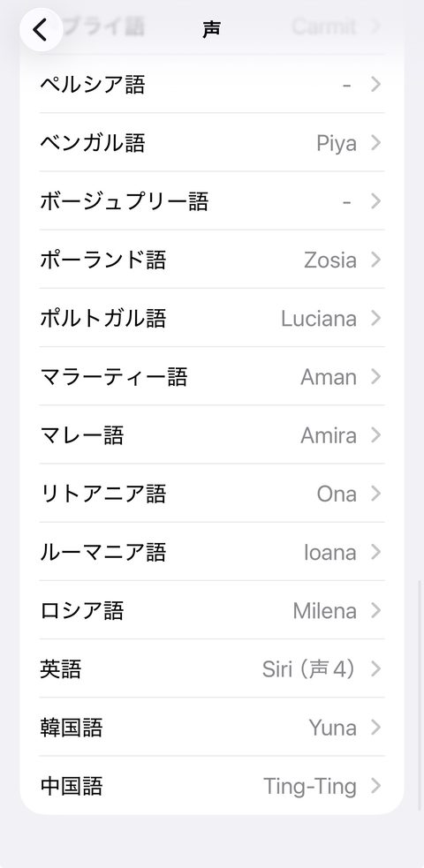
Task: Tap the back arrow button
Action: coord(41,30)
